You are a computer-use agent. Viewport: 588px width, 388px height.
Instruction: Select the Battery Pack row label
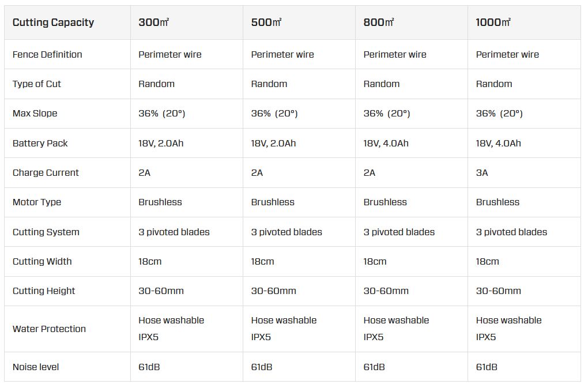(40, 143)
